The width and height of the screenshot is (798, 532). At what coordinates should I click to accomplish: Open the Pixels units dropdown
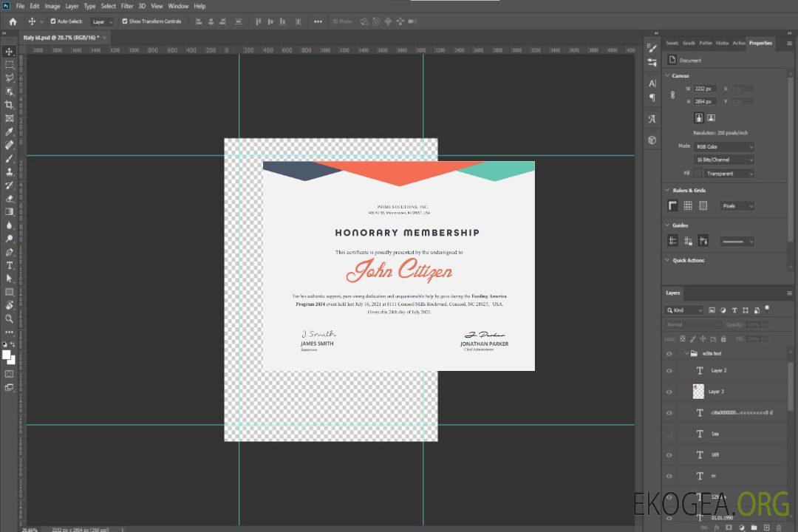tap(737, 205)
